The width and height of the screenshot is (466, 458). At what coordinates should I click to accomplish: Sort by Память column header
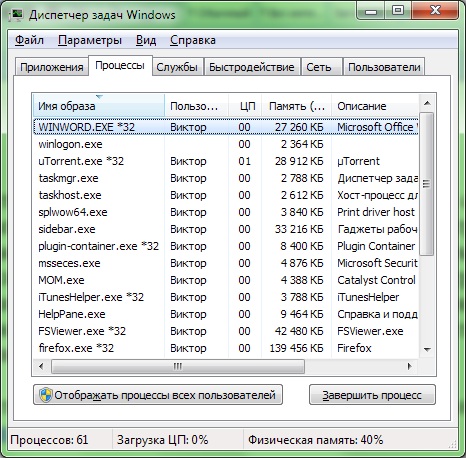[x=297, y=106]
